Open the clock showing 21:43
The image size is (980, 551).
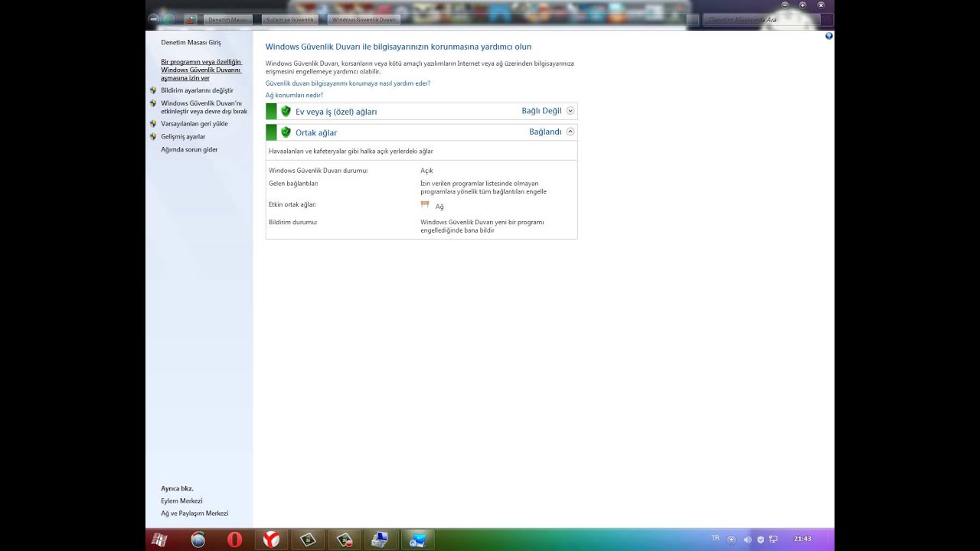tap(802, 539)
